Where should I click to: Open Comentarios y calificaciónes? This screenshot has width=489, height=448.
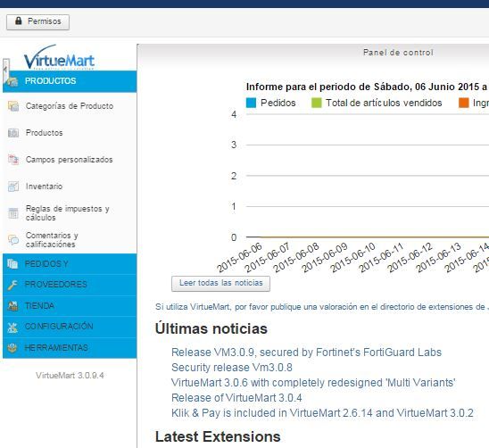pyautogui.click(x=52, y=239)
